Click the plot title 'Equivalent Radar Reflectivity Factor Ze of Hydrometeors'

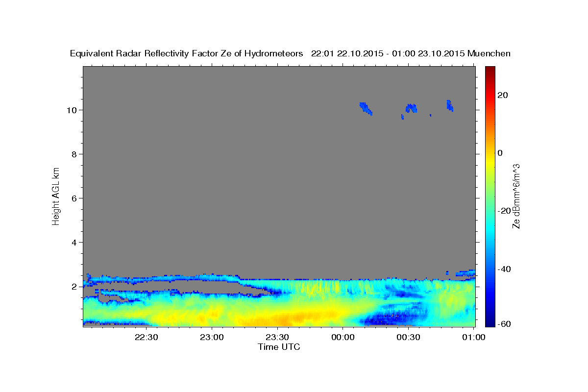pyautogui.click(x=186, y=53)
